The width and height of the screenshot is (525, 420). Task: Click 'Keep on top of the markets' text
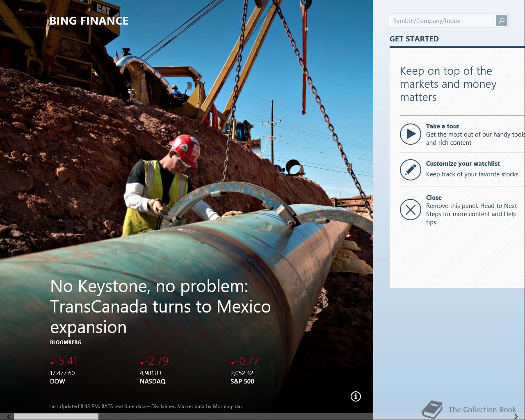click(x=448, y=84)
